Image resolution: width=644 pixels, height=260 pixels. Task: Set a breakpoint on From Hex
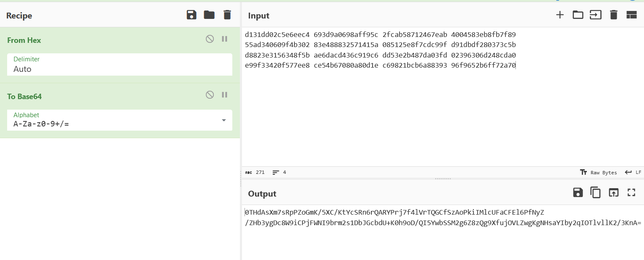225,39
